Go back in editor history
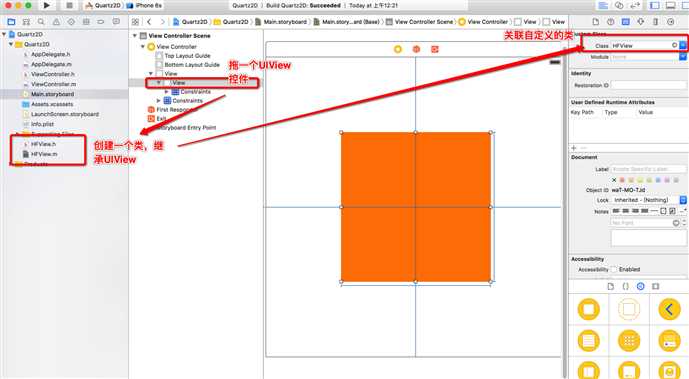The image size is (689, 379). coord(149,22)
